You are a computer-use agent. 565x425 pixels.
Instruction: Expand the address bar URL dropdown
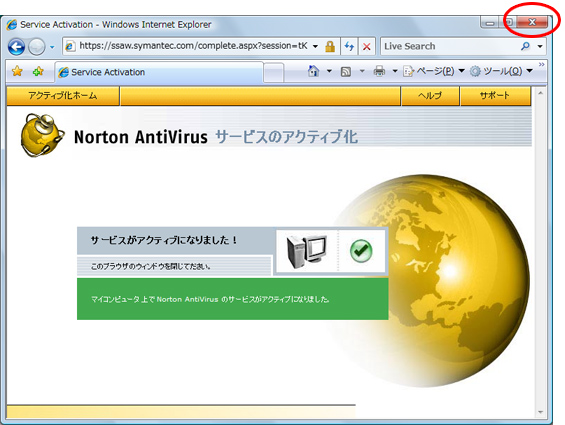315,46
